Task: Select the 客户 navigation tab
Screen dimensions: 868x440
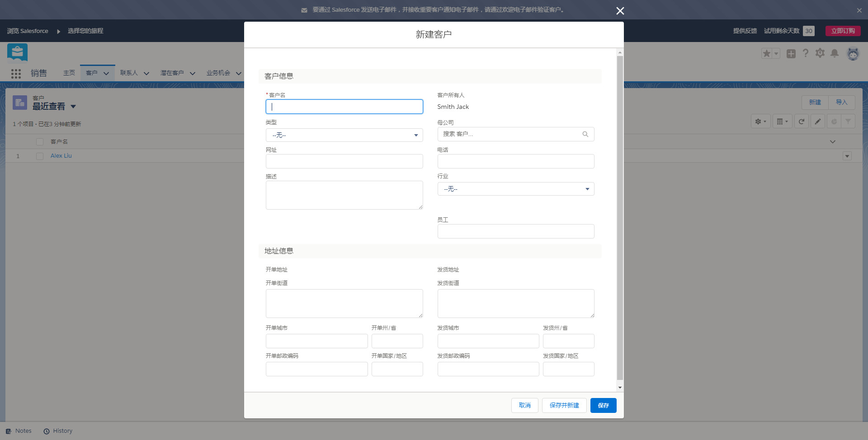Action: pos(92,73)
